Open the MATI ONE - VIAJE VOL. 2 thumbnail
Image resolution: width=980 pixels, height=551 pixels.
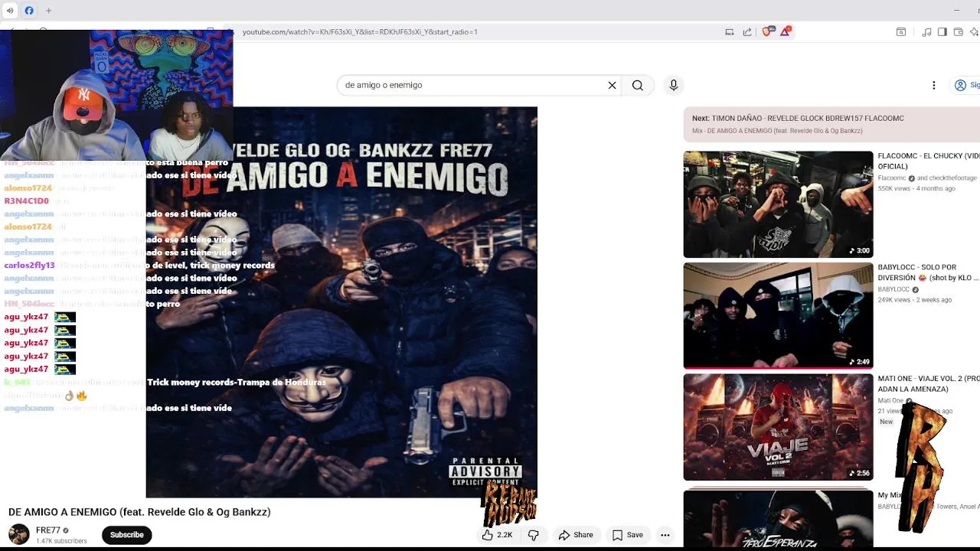[778, 427]
